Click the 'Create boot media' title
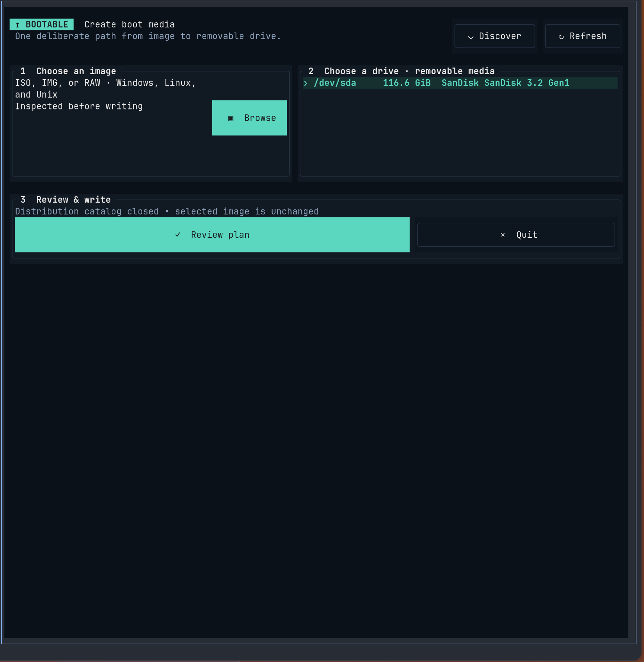Image resolution: width=644 pixels, height=662 pixels. (x=129, y=24)
